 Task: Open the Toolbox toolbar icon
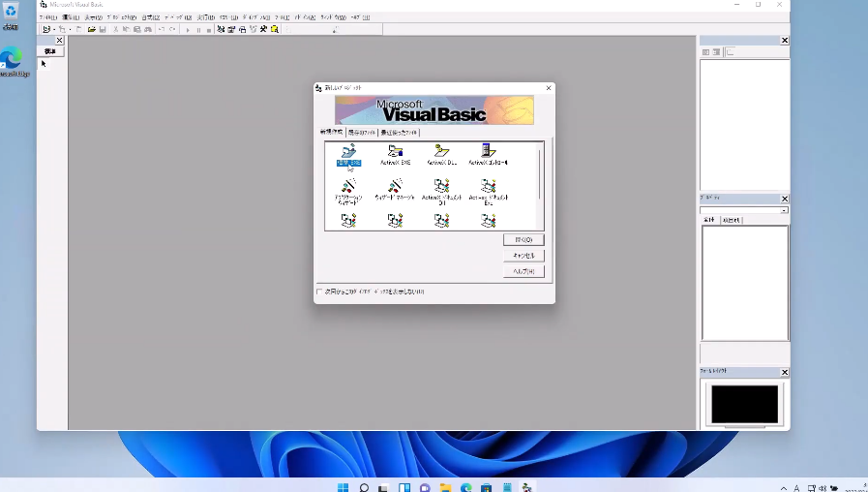click(263, 29)
